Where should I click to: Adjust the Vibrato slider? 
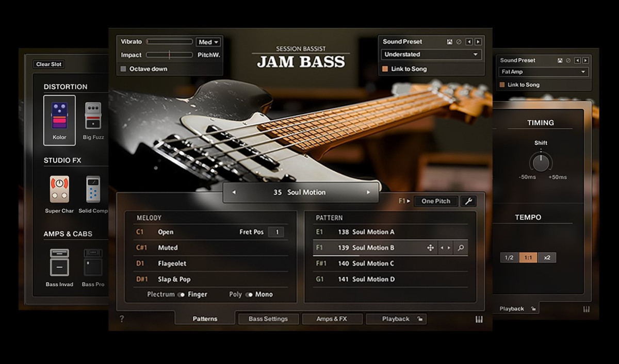pyautogui.click(x=169, y=42)
